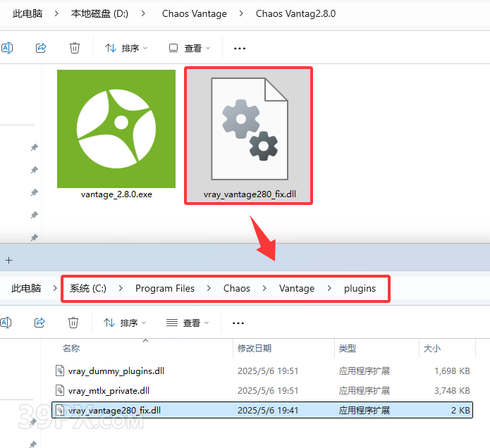Click the rename icon in upper window toolbar
The image size is (490, 448).
point(6,48)
